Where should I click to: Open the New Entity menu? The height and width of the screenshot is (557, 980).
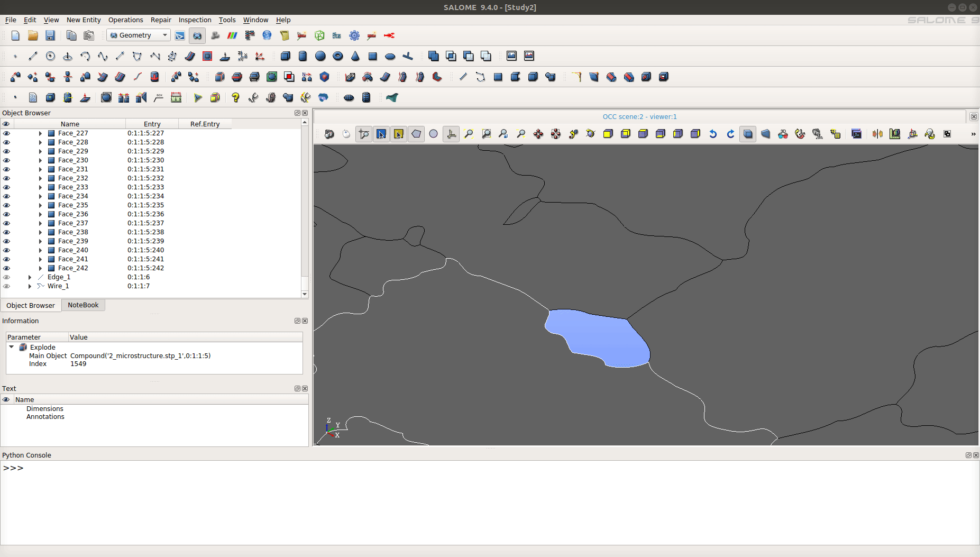[x=84, y=20]
